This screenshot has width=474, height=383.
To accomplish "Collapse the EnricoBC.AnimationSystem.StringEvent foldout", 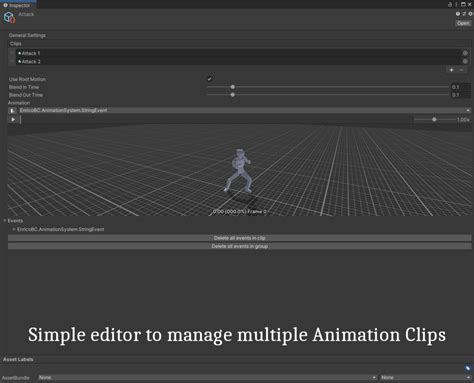I will tap(14, 229).
